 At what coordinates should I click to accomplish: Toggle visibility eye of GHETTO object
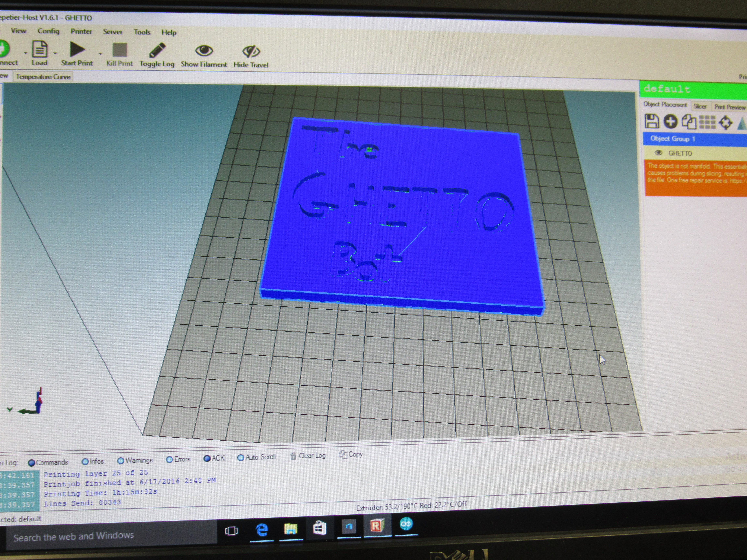pyautogui.click(x=658, y=153)
